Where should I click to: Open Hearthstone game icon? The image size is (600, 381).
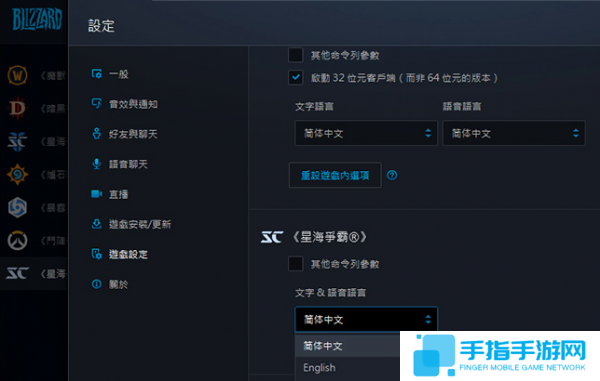[x=17, y=174]
